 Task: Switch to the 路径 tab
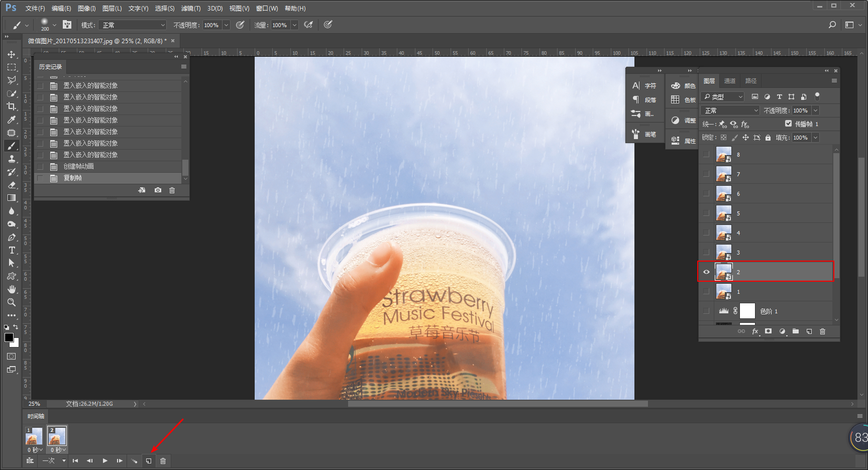[x=751, y=81]
